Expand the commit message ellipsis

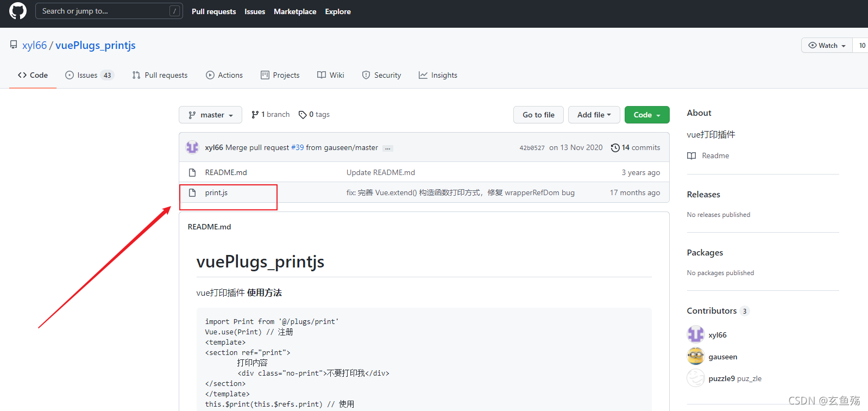[388, 148]
